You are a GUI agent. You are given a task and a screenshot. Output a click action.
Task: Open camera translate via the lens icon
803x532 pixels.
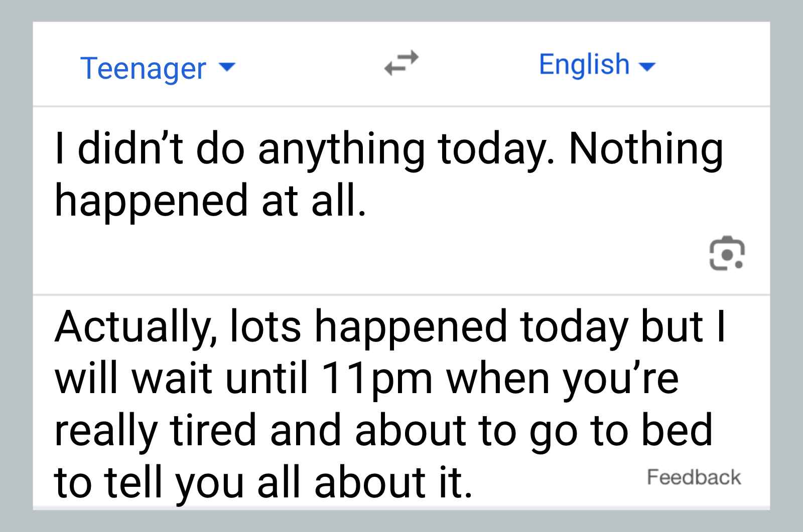[726, 253]
